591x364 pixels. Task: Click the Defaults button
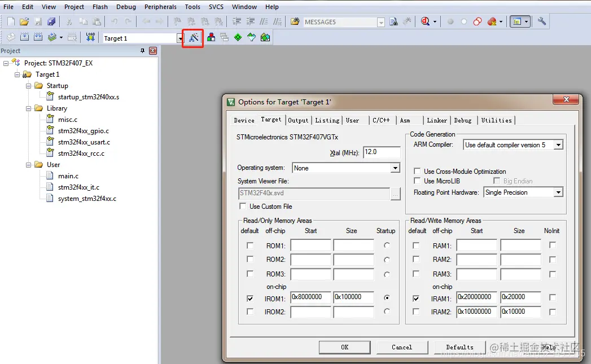[x=459, y=347]
